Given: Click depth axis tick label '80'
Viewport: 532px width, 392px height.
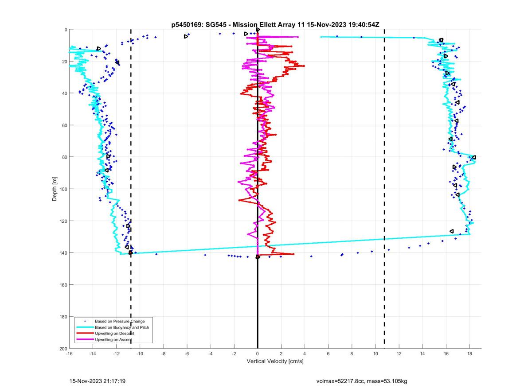Looking at the screenshot, I should pos(64,157).
